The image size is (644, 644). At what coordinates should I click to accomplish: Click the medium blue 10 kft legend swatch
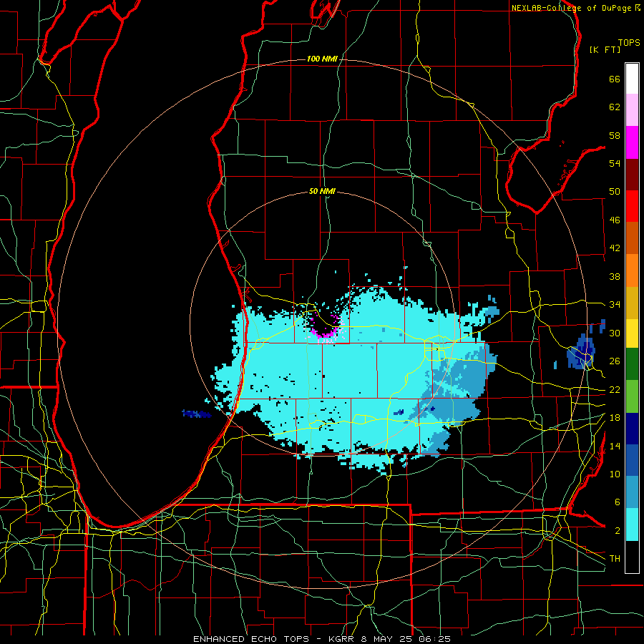632,460
